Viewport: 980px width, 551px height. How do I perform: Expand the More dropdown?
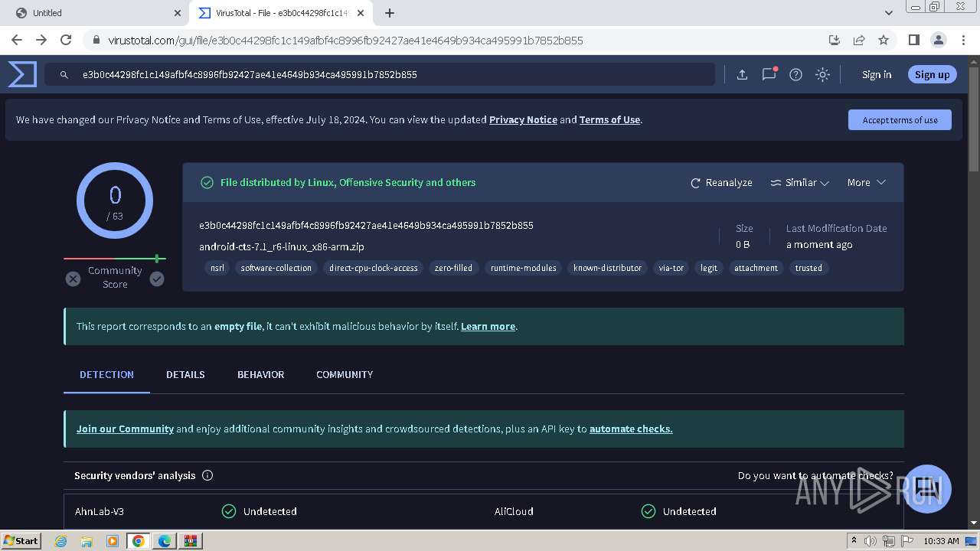866,183
